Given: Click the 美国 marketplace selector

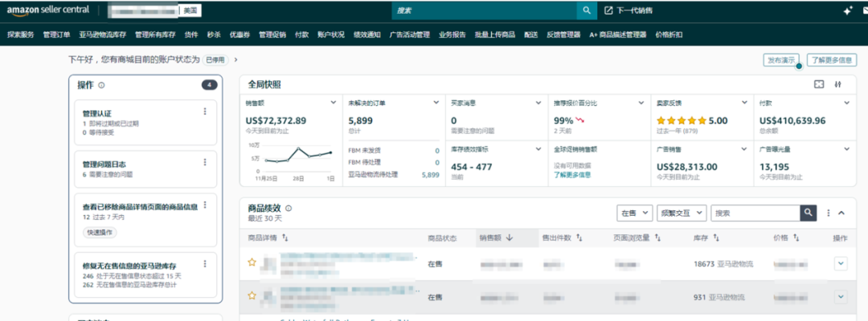Looking at the screenshot, I should coord(190,10).
